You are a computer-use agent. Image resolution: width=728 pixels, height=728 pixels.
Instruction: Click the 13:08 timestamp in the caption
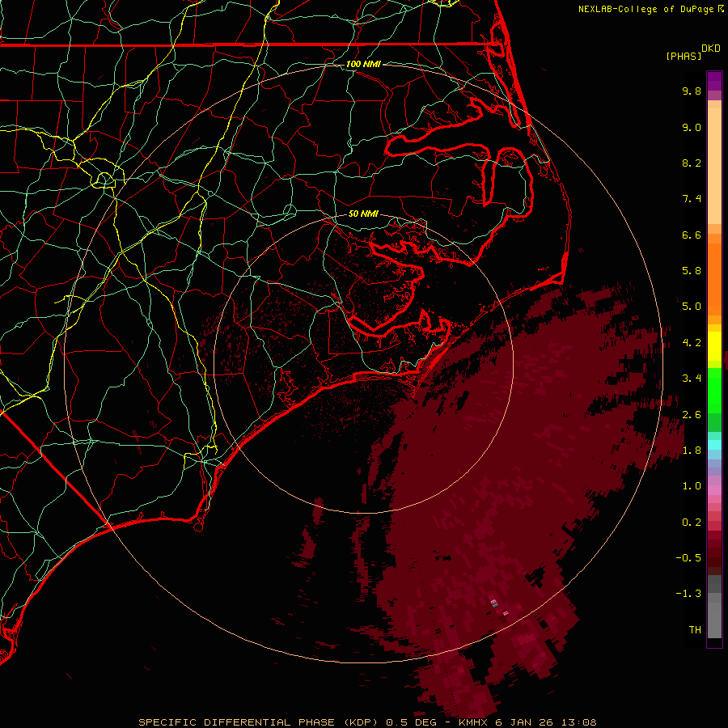579,722
